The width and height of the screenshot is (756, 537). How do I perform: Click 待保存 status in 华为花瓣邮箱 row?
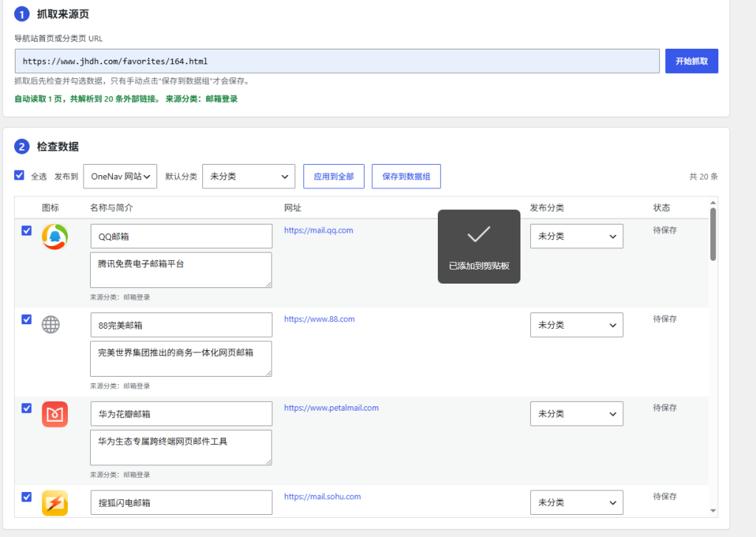click(665, 408)
